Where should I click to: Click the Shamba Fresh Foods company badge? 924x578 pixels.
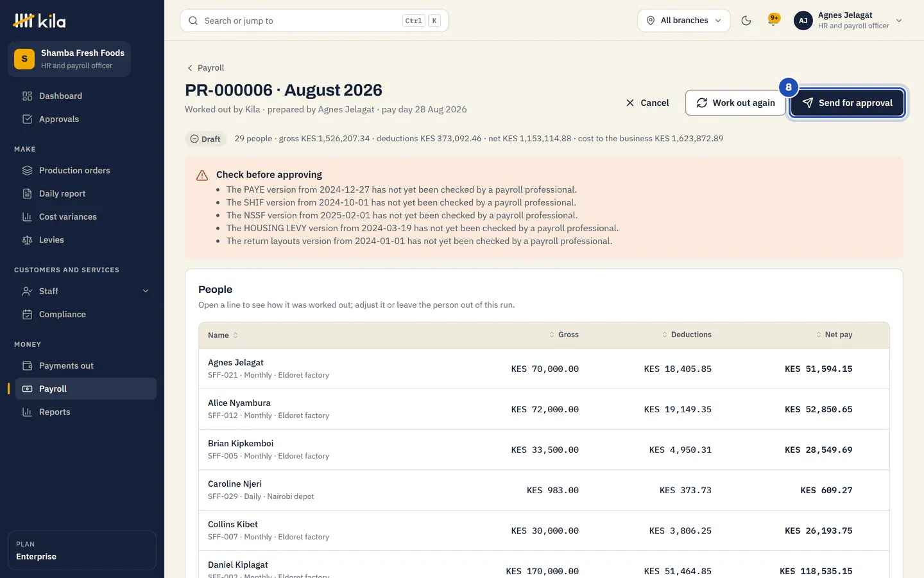tap(69, 59)
